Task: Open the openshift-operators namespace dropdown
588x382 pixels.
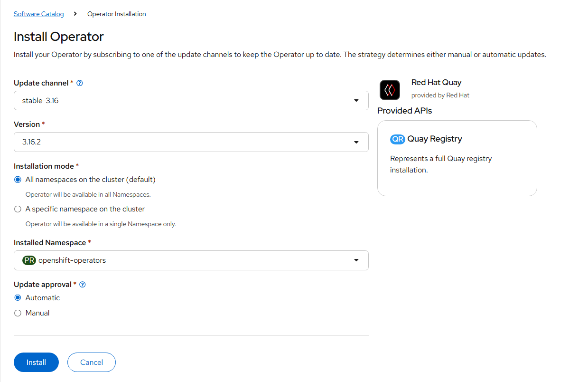Action: point(191,260)
